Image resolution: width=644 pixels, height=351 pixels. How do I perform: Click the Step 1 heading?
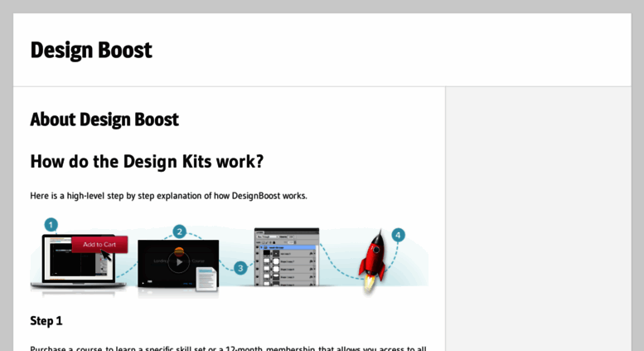46,321
